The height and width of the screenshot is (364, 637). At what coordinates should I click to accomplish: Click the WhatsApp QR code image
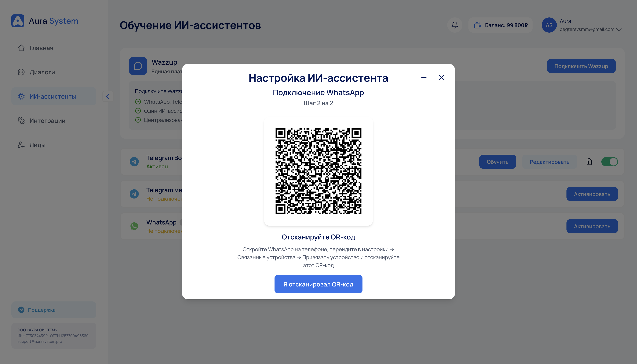point(318,171)
